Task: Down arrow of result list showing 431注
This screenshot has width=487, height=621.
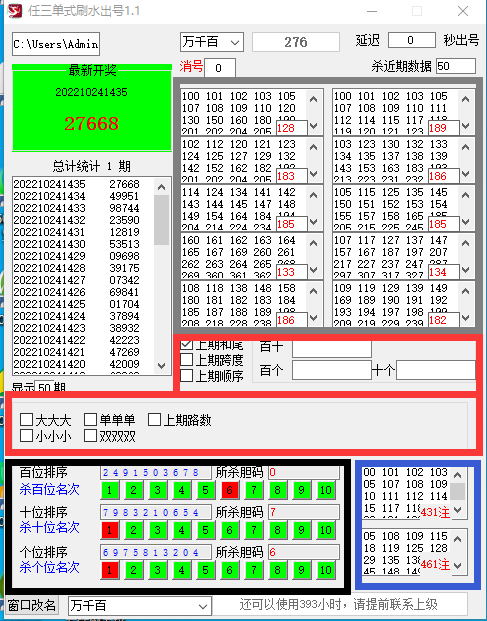Action: click(458, 510)
